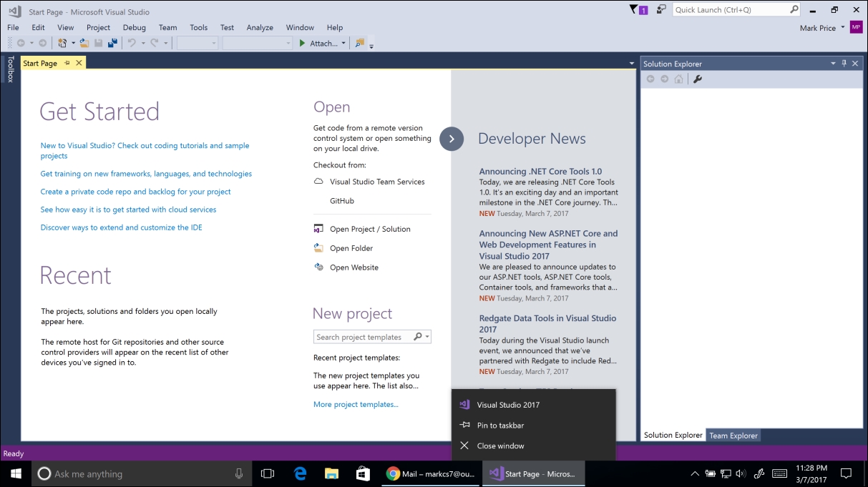The image size is (868, 487).
Task: Open the File menu
Action: (13, 27)
